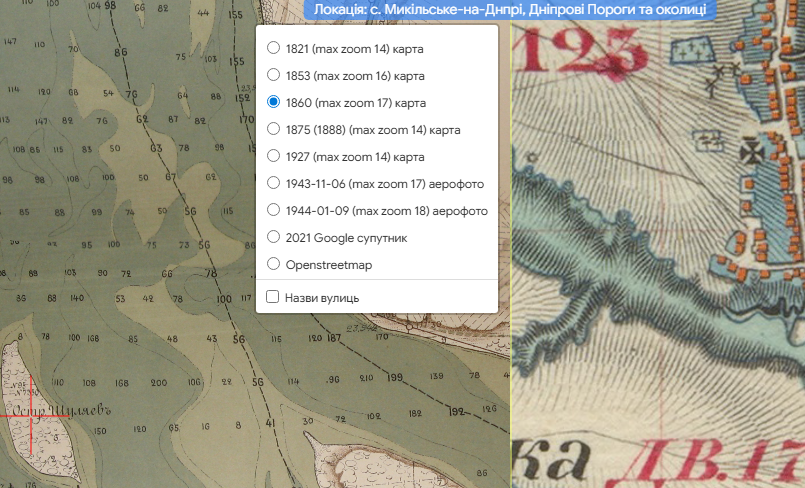Viewport: 805px width, 488px height.
Task: Click the red number 123 on the right map
Action: point(580,51)
